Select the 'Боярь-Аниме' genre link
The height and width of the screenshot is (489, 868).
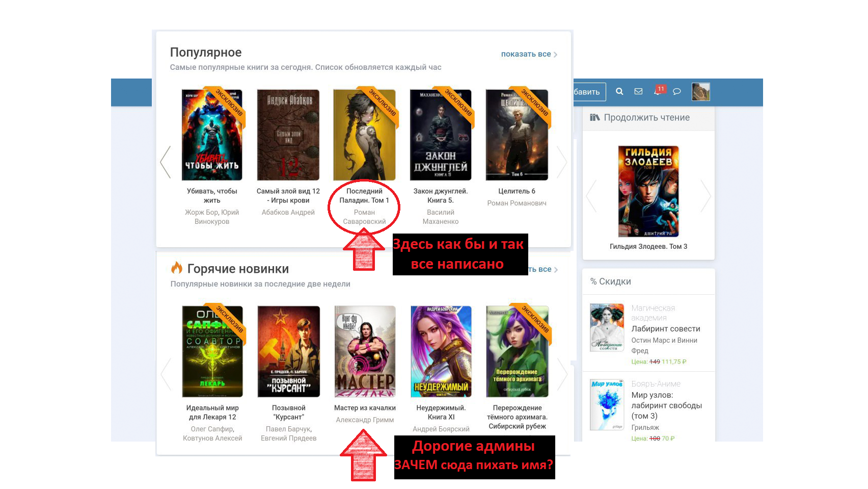pyautogui.click(x=656, y=384)
